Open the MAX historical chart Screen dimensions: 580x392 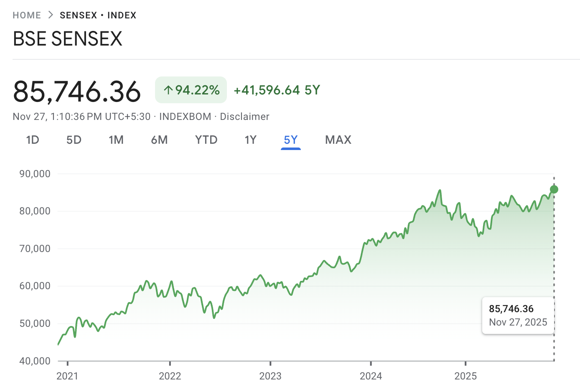338,140
